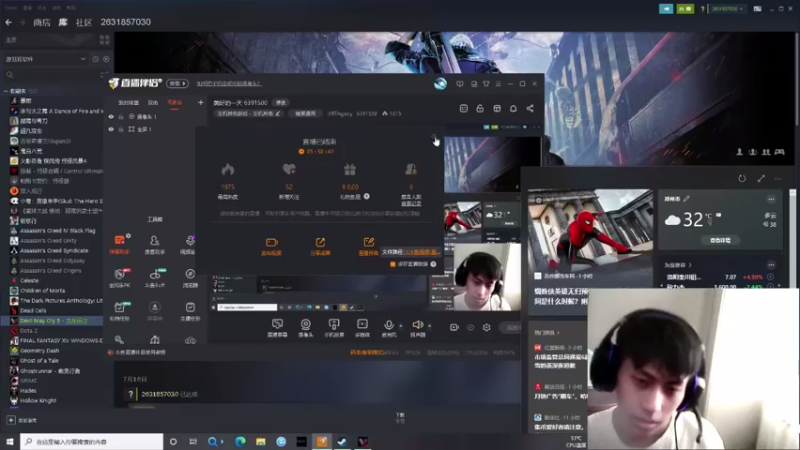Add a new scene with plus button

(201, 103)
